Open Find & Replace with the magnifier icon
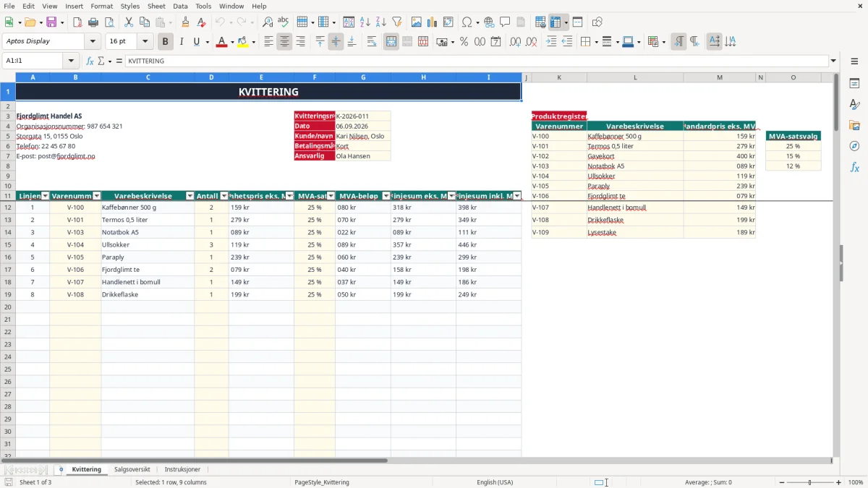The image size is (868, 488). click(x=268, y=22)
